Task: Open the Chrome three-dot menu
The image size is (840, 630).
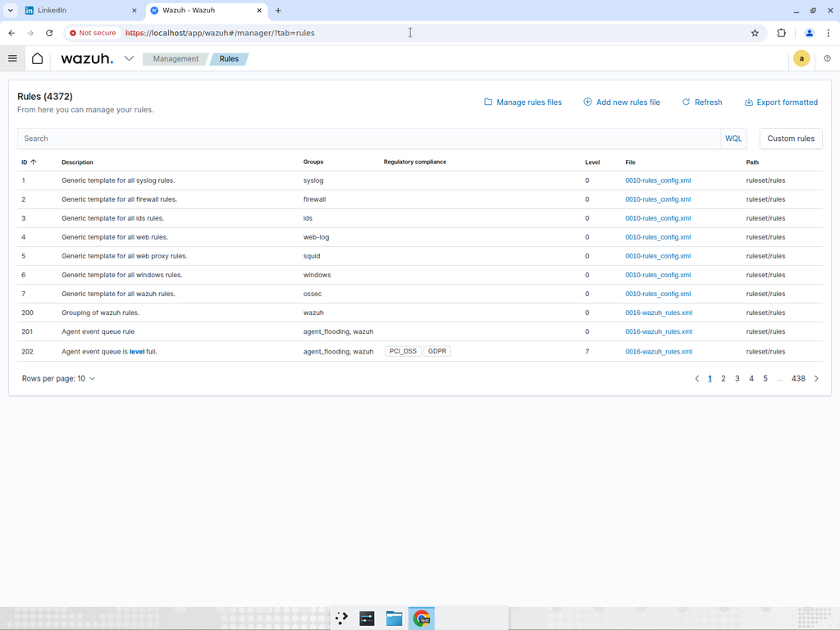Action: point(829,33)
